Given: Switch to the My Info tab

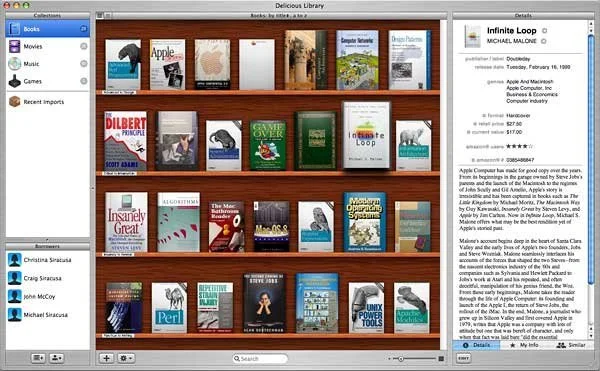Looking at the screenshot, I should pyautogui.click(x=525, y=345).
